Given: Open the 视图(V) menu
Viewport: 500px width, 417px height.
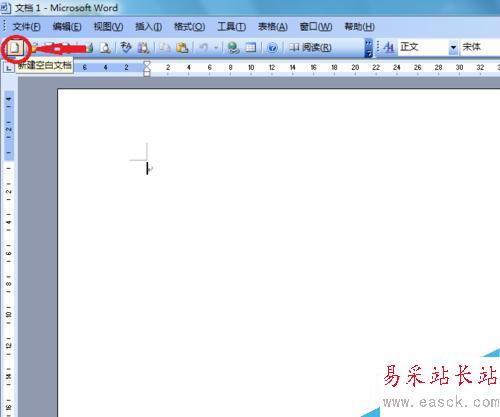Looking at the screenshot, I should [x=108, y=27].
